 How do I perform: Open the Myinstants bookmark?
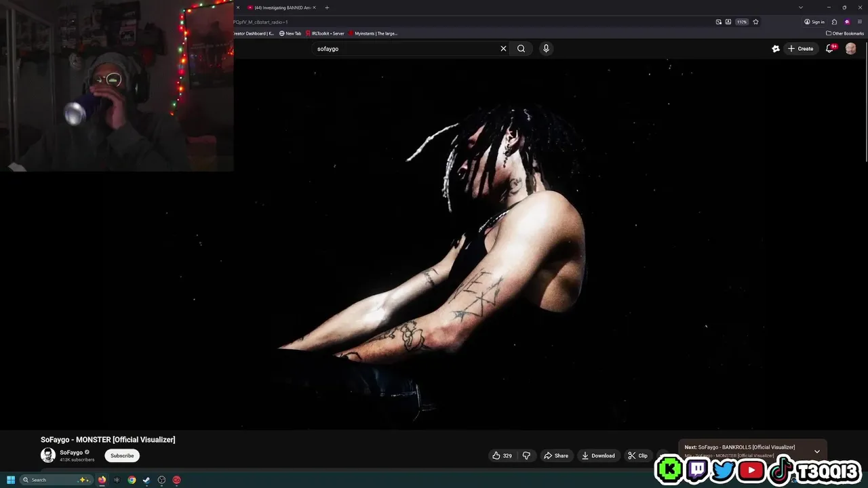pyautogui.click(x=373, y=33)
